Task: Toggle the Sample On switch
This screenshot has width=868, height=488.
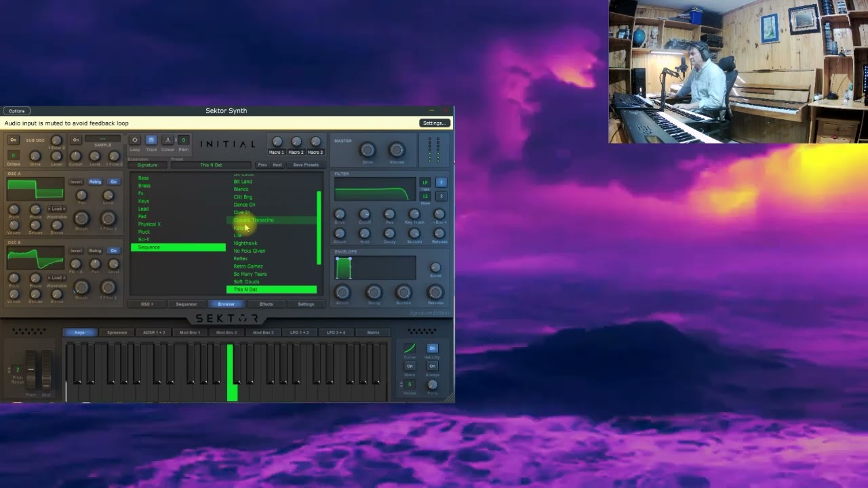Action: pyautogui.click(x=76, y=140)
